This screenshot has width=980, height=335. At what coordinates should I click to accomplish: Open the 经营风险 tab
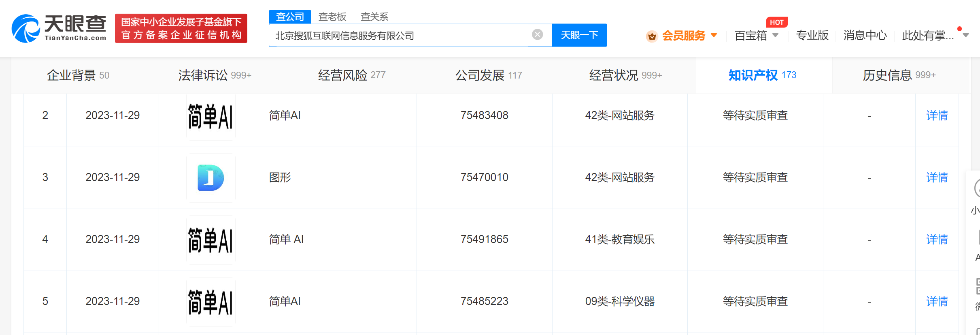coord(351,75)
